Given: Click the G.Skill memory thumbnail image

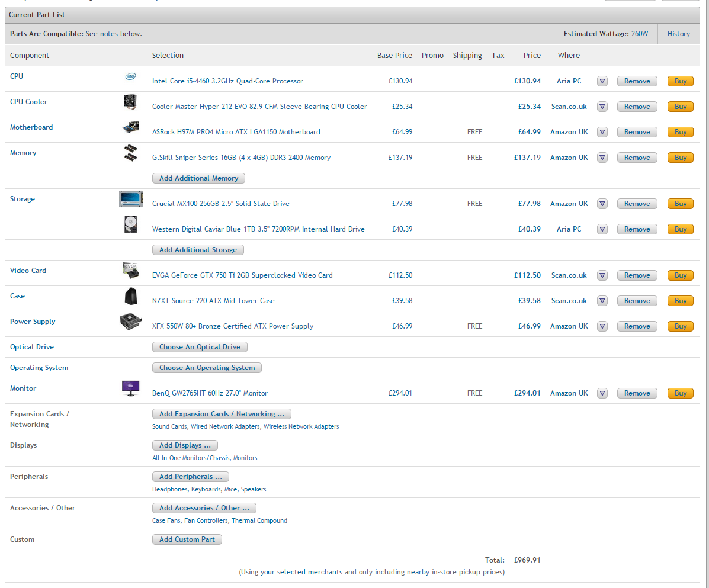Looking at the screenshot, I should click(131, 153).
